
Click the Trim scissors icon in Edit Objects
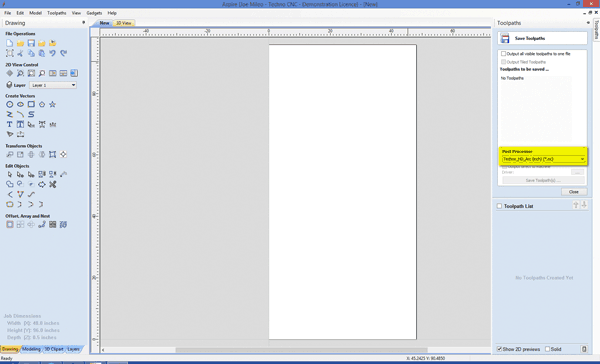pyautogui.click(x=52, y=184)
